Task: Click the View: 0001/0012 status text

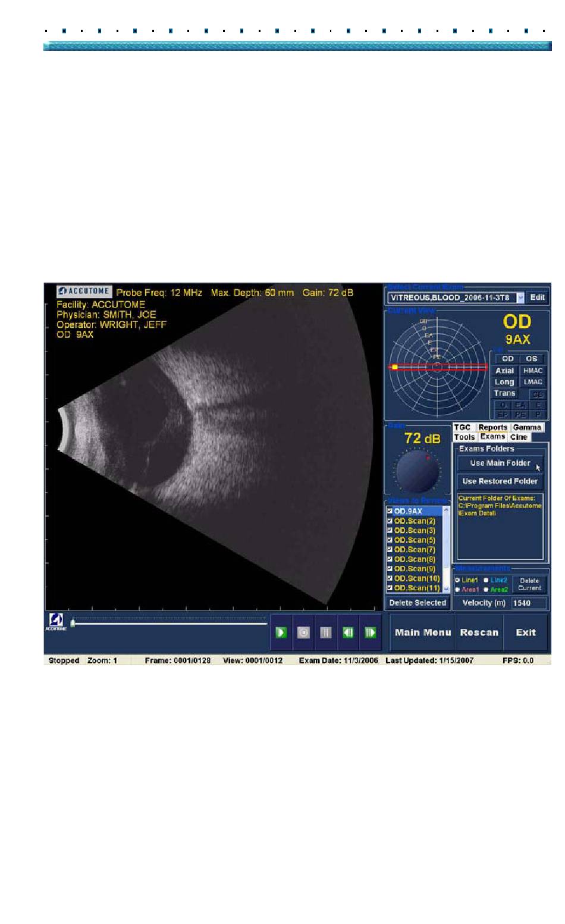Action: pos(253,660)
